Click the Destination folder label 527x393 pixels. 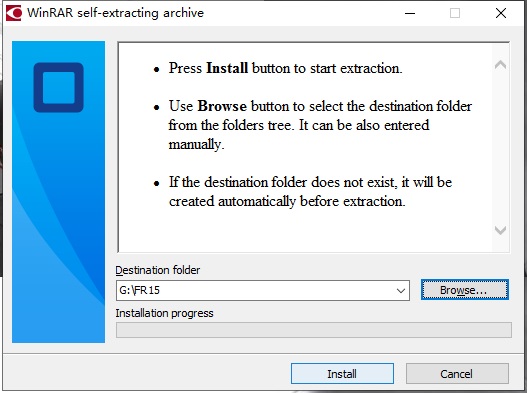(x=158, y=270)
